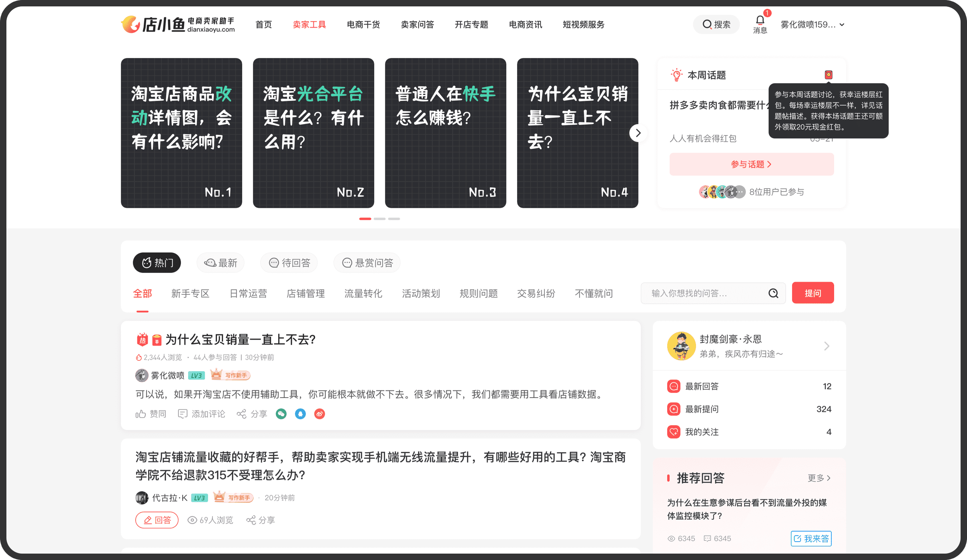Screen dimensions: 967x560
Task: Select the 待回答 filter pill
Action: tap(289, 263)
